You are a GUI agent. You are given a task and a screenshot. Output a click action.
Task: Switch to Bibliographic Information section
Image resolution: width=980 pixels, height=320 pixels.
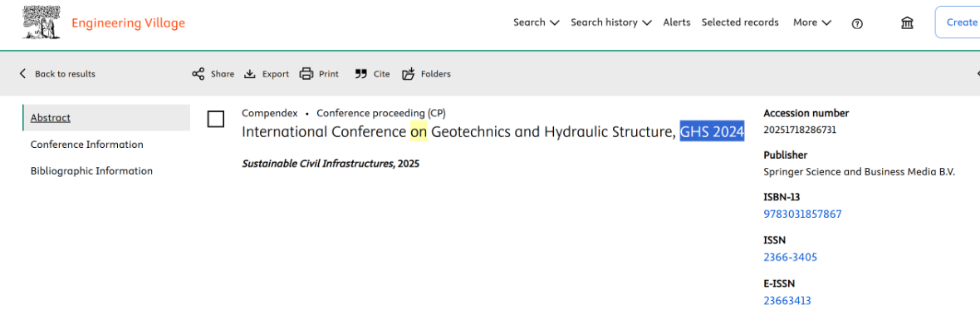(x=91, y=170)
